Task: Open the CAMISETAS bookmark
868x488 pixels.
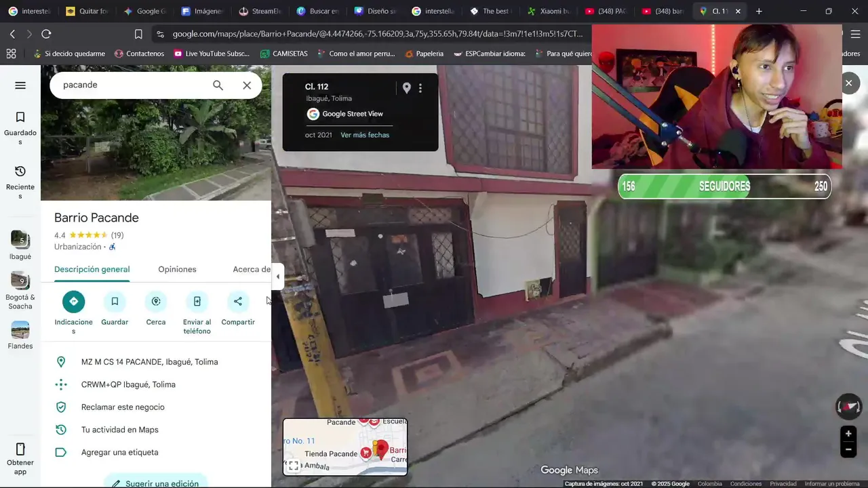Action: tap(284, 54)
